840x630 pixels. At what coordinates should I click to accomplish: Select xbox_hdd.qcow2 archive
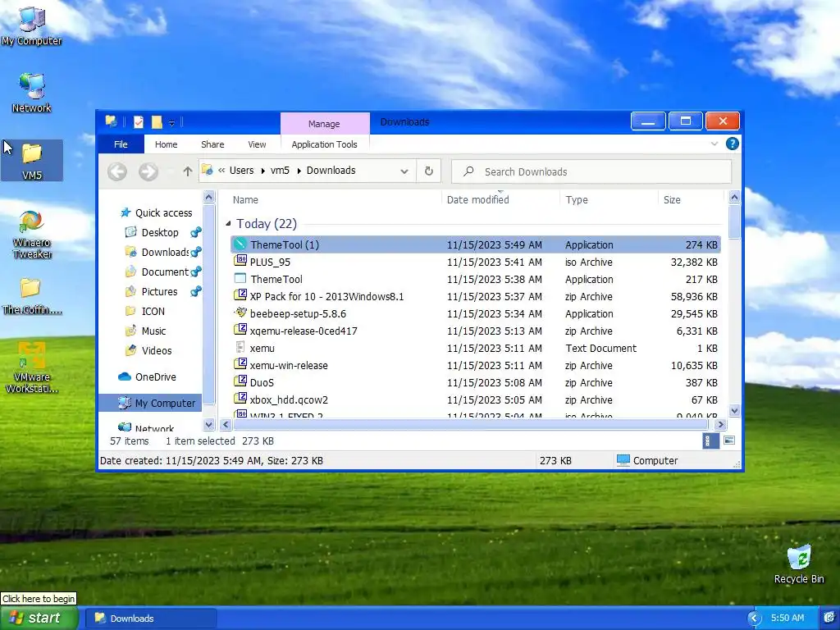pyautogui.click(x=476, y=399)
